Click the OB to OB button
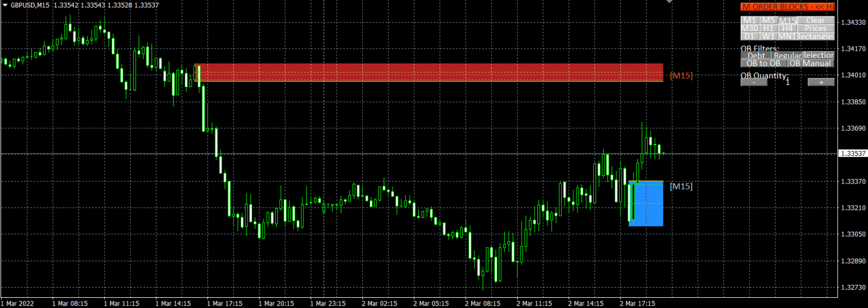This screenshot has height=308, width=868. (763, 63)
